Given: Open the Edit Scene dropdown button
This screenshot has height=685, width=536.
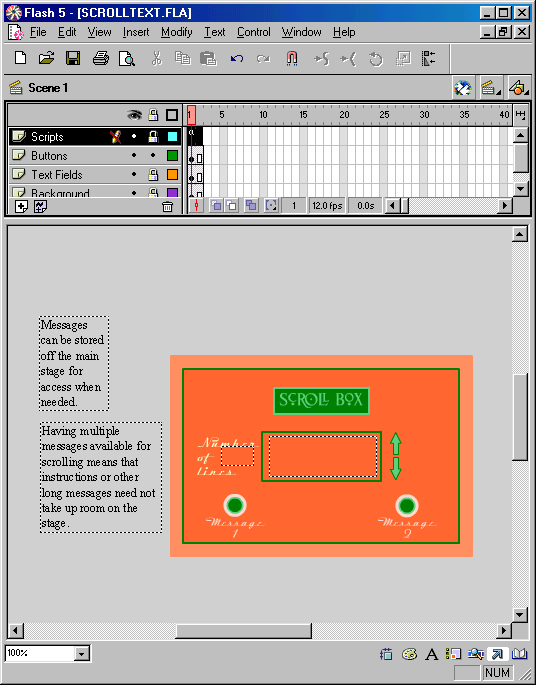Looking at the screenshot, I should (x=491, y=88).
